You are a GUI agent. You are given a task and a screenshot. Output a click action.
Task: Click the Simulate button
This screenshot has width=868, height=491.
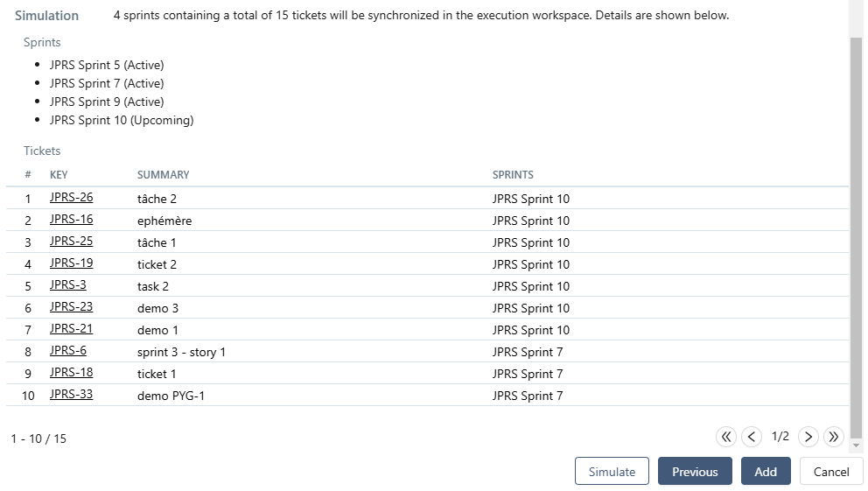point(612,472)
